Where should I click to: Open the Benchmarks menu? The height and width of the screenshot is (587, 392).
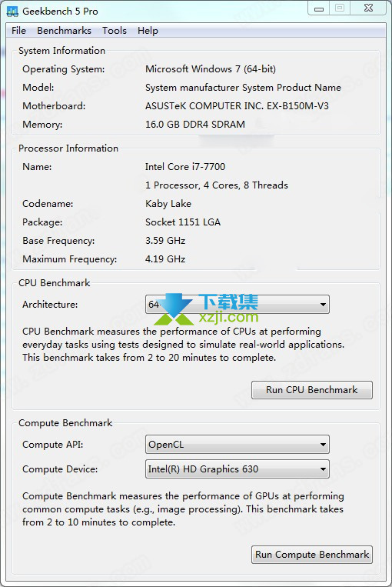(64, 31)
